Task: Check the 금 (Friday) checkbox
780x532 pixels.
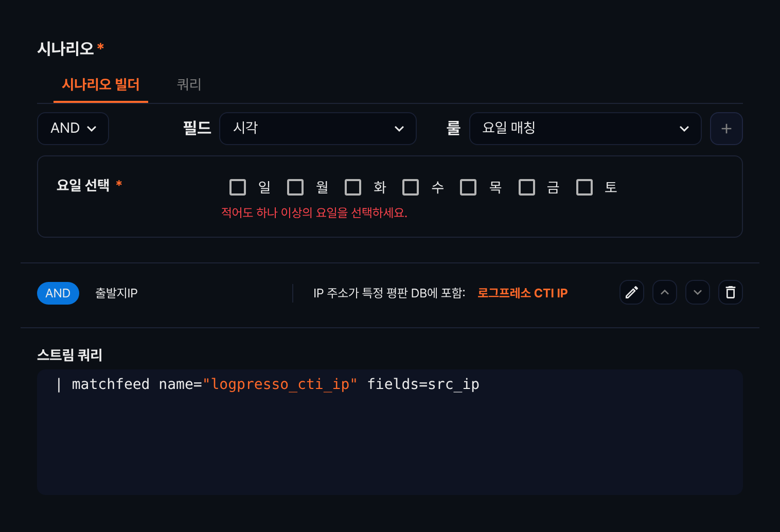Action: pos(527,187)
